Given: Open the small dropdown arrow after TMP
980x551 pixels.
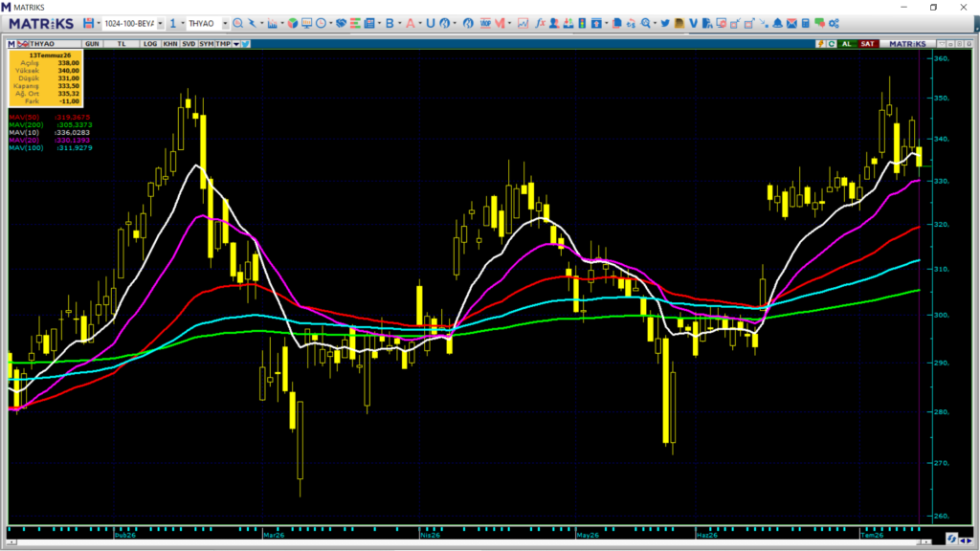Looking at the screenshot, I should pyautogui.click(x=236, y=44).
